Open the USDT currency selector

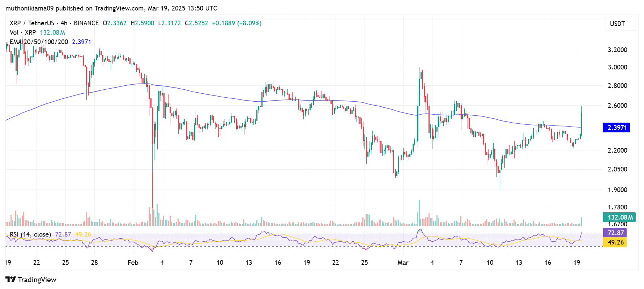coord(620,24)
